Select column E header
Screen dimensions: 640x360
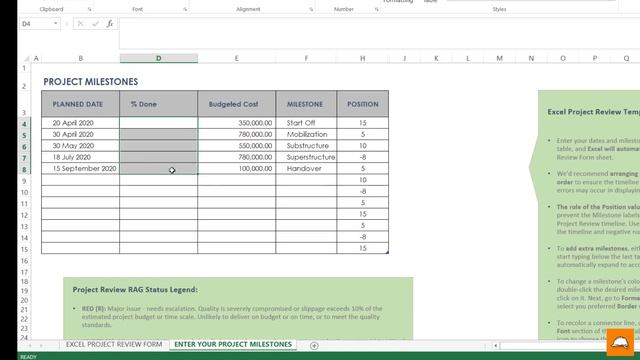(236, 58)
